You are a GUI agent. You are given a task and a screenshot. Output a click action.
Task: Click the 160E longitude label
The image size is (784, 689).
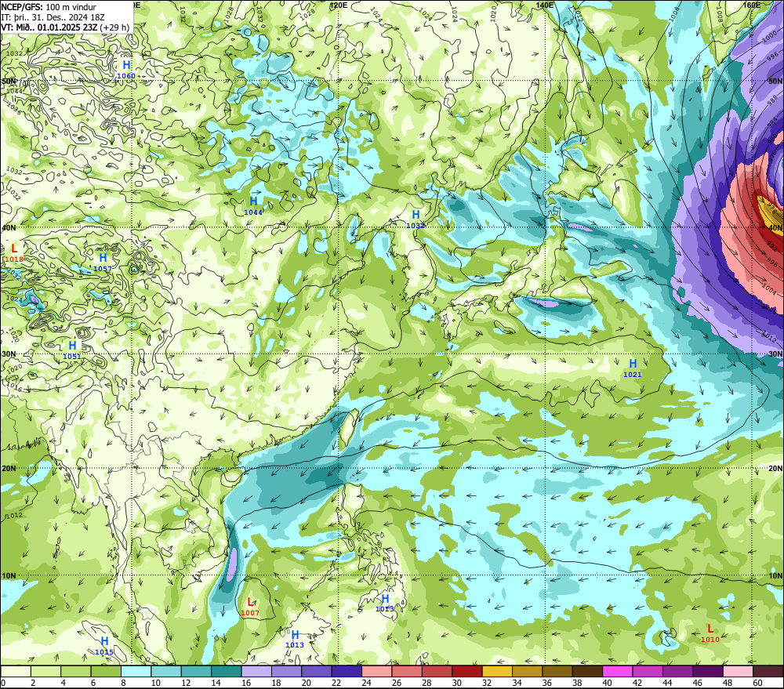pyautogui.click(x=752, y=5)
